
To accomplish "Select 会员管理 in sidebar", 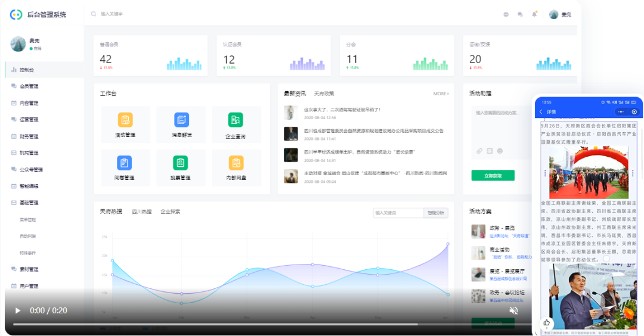I will 29,86.
